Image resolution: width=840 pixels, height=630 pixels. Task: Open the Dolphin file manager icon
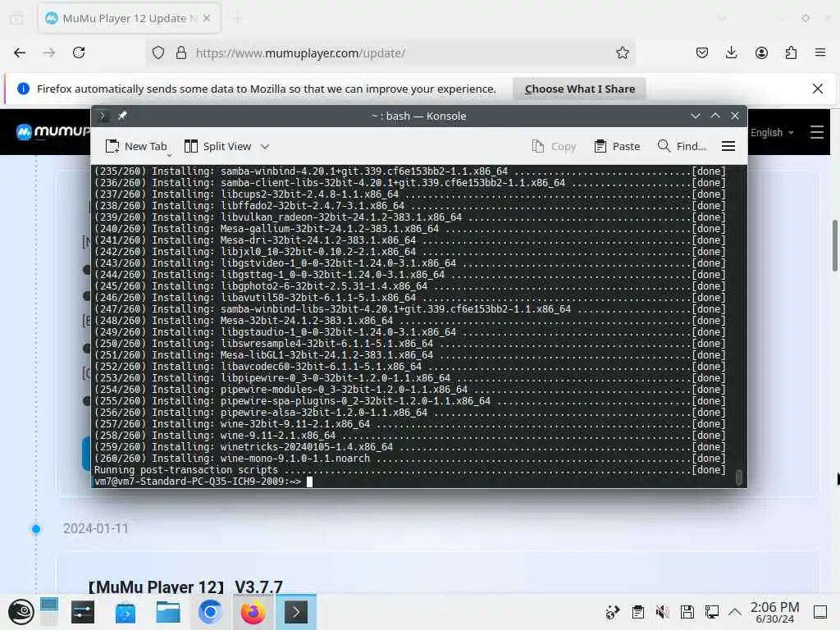(x=167, y=612)
